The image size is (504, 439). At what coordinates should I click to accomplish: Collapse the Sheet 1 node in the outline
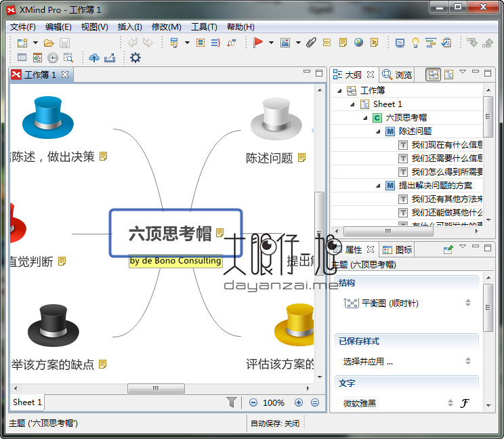[352, 104]
